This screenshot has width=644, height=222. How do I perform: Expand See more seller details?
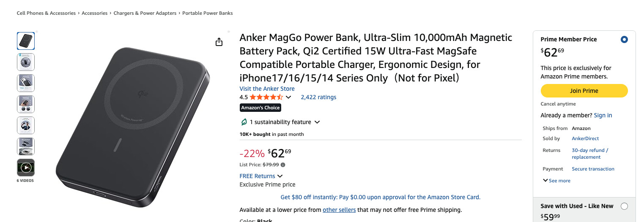[x=556, y=181]
